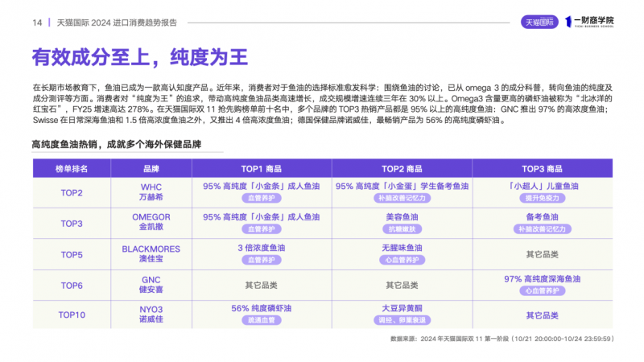Click the GNC 健安喜 brand cell
The width and height of the screenshot is (644, 362).
click(151, 285)
